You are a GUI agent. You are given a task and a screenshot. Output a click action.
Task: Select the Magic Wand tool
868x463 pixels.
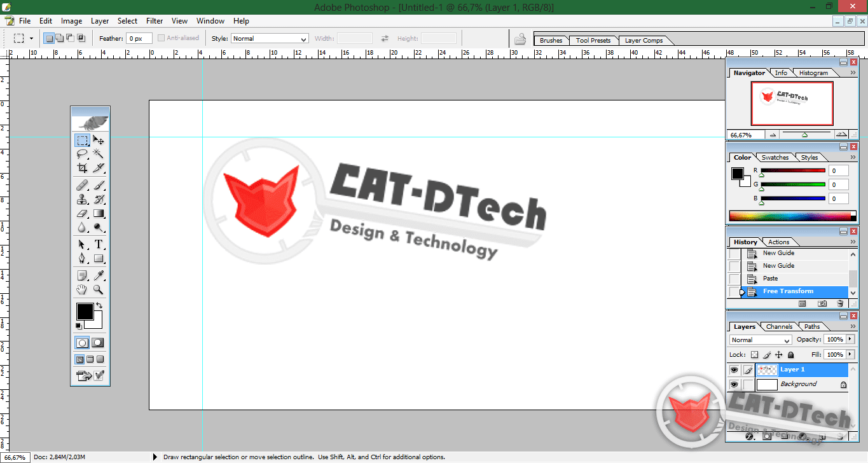(99, 154)
